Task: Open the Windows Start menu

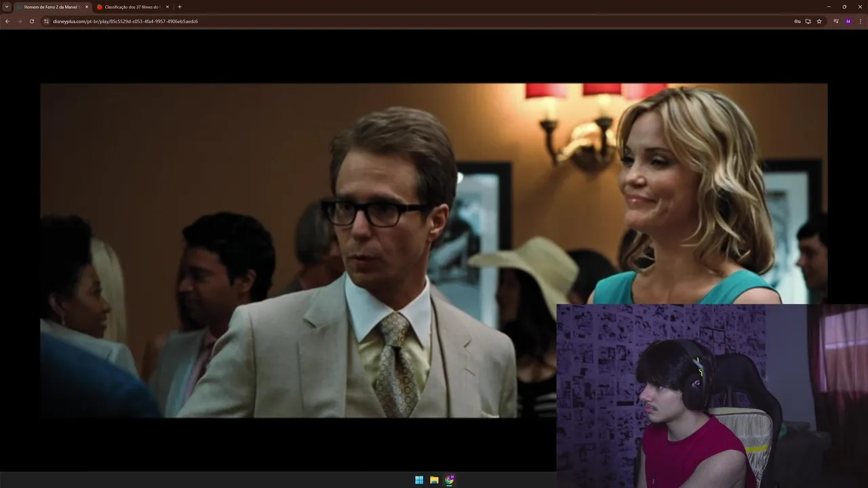Action: [419, 480]
